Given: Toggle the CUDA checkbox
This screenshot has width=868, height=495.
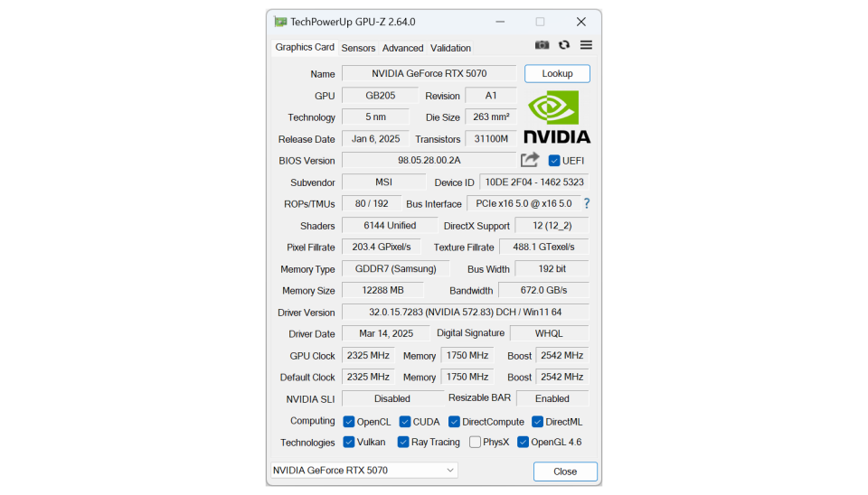Looking at the screenshot, I should tap(405, 422).
